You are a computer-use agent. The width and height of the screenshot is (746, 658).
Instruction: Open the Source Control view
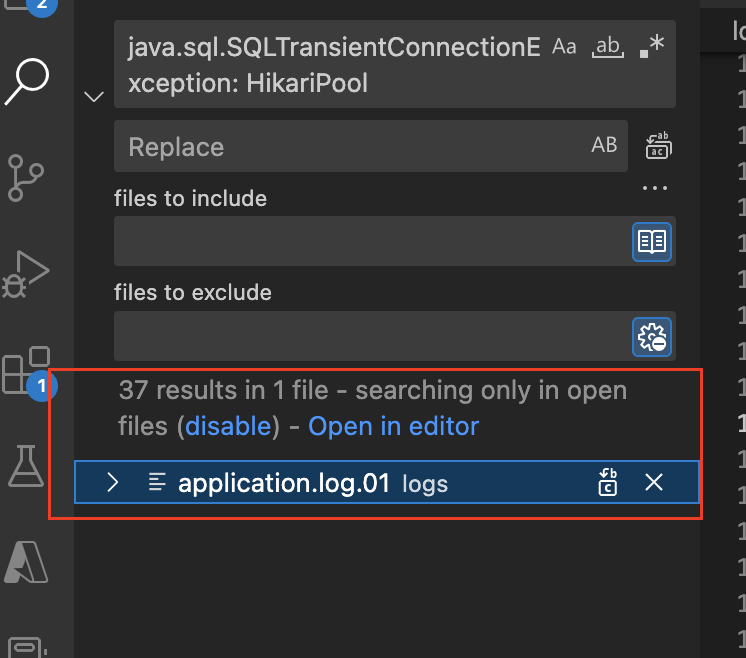point(27,177)
